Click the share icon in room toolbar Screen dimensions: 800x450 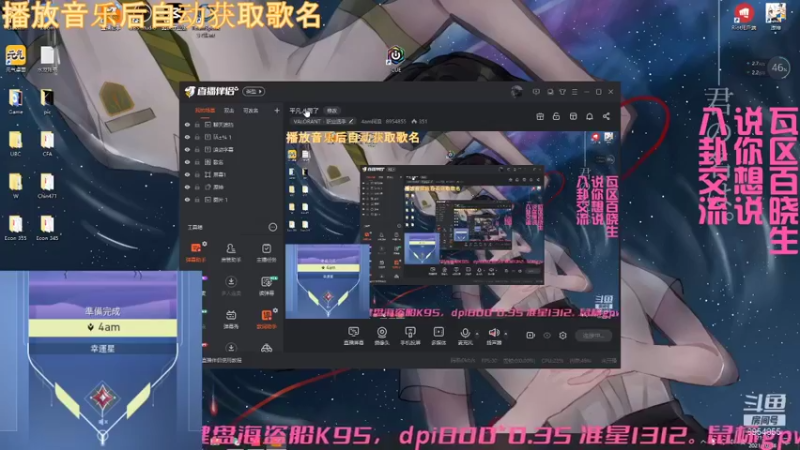606,116
